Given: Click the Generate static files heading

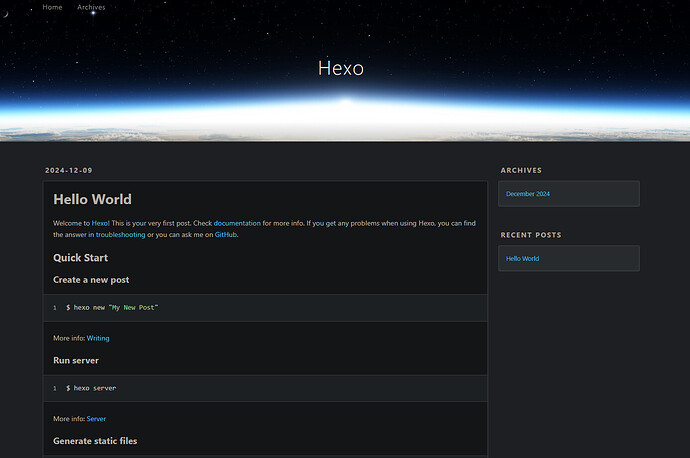Looking at the screenshot, I should pyautogui.click(x=95, y=440).
